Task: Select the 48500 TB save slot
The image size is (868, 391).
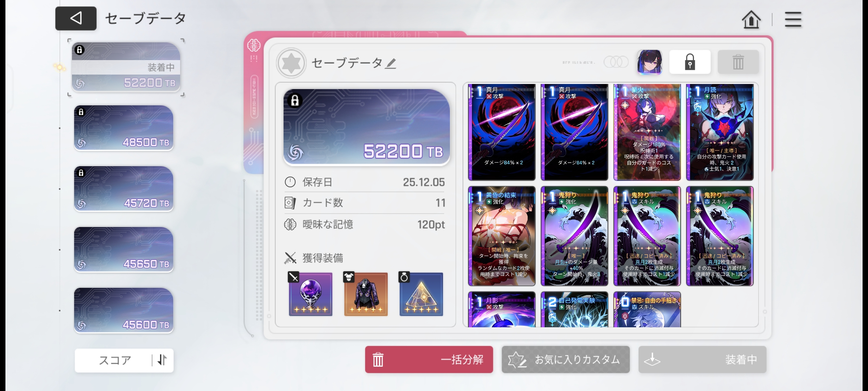Action: [124, 128]
